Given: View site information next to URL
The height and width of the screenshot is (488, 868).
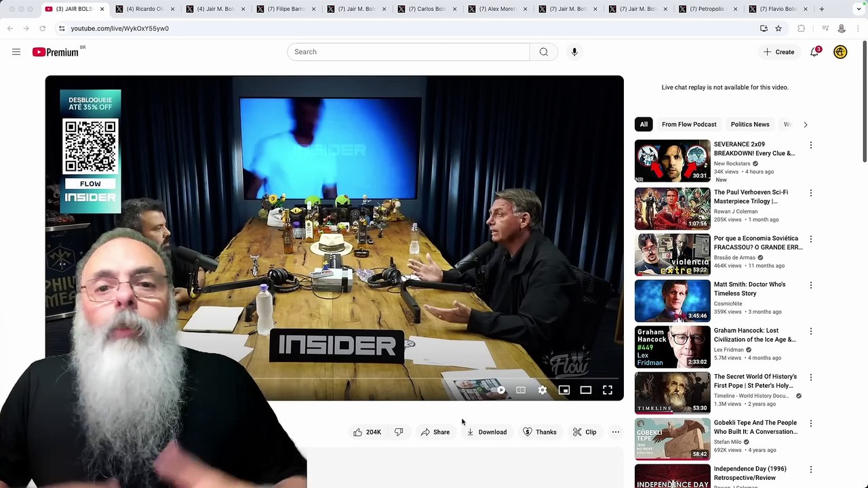Looking at the screenshot, I should [62, 28].
